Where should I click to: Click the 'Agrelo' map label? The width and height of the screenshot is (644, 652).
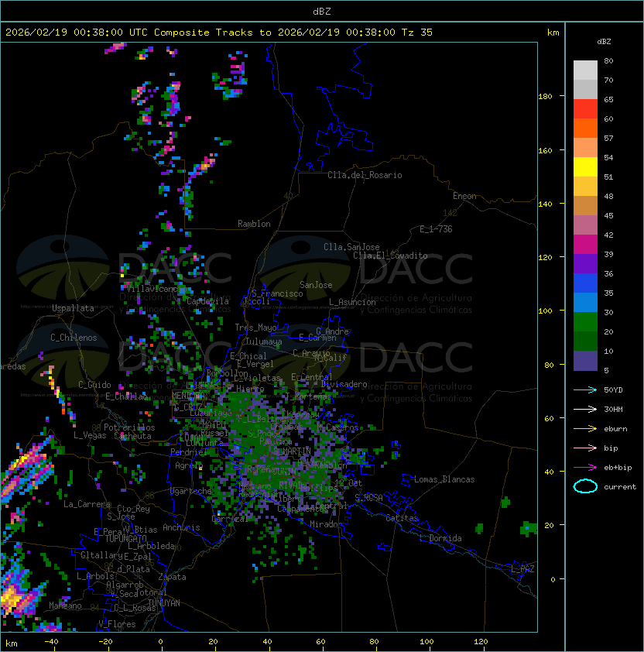click(189, 465)
